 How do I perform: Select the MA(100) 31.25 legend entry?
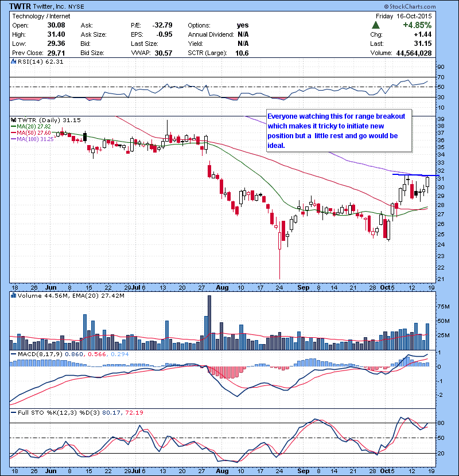coord(32,139)
